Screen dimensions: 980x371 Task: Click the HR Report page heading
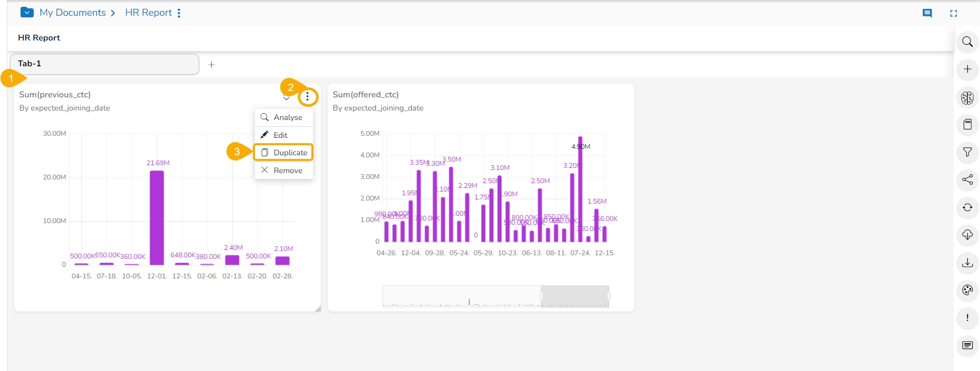[x=39, y=38]
